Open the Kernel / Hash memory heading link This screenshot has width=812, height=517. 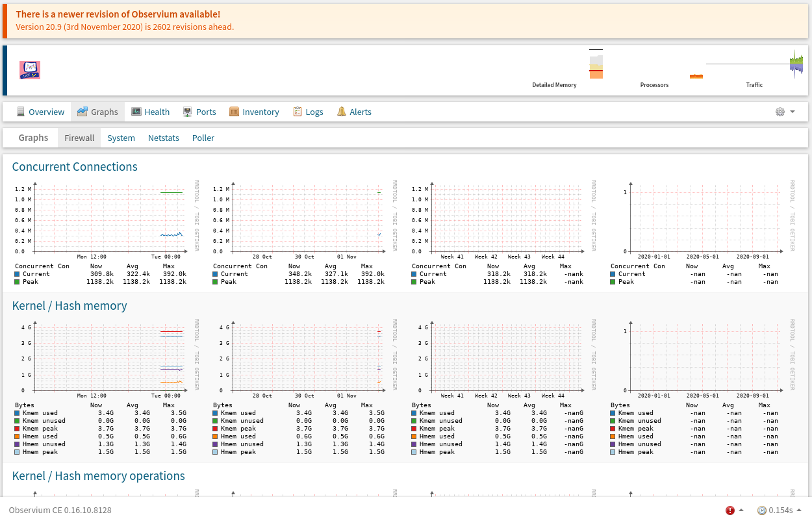tap(70, 306)
